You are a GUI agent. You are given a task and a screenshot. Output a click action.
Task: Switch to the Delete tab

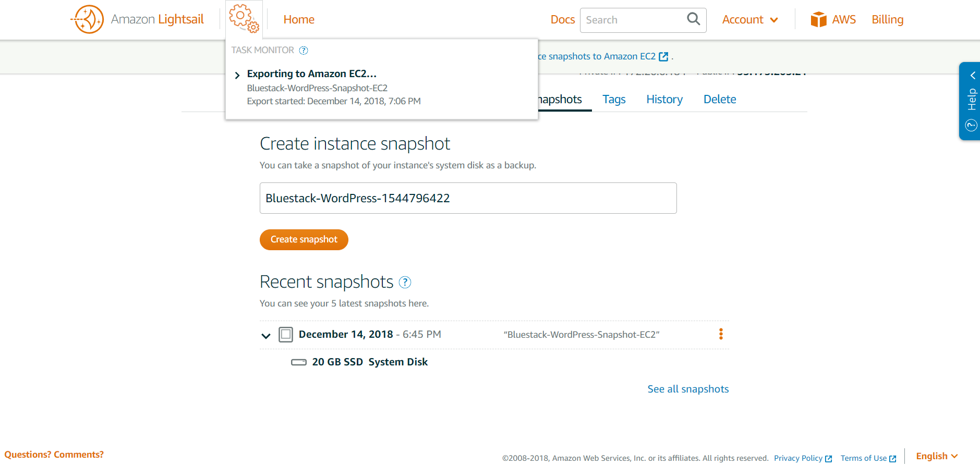click(x=720, y=100)
